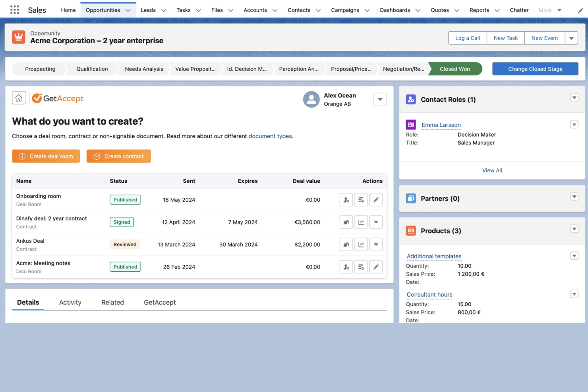This screenshot has width=588, height=392.
Task: Open the document types link
Action: 270,136
